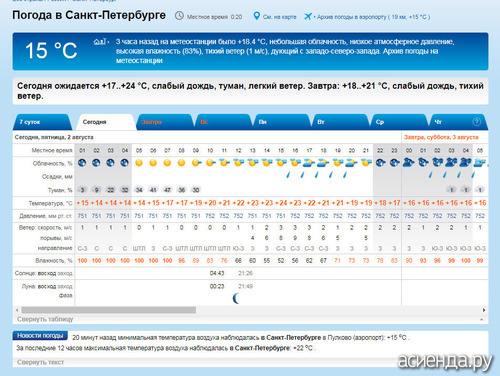Open the 'Вс' tab
This screenshot has width=500, height=376.
[223, 122]
